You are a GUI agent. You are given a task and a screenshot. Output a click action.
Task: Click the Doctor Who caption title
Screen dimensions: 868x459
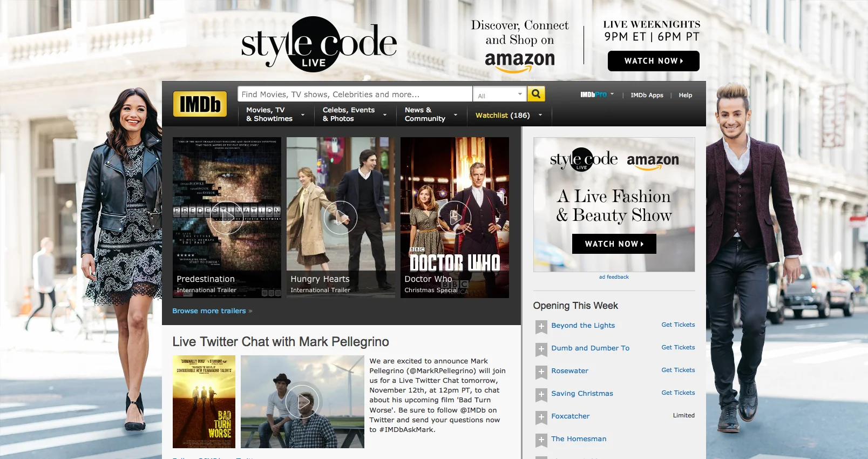coord(428,279)
